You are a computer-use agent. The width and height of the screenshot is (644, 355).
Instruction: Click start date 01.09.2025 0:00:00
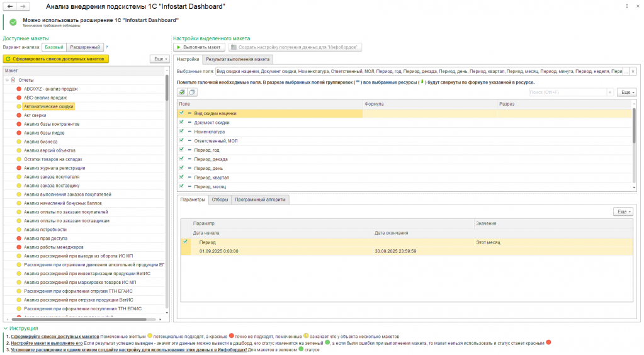tap(219, 251)
